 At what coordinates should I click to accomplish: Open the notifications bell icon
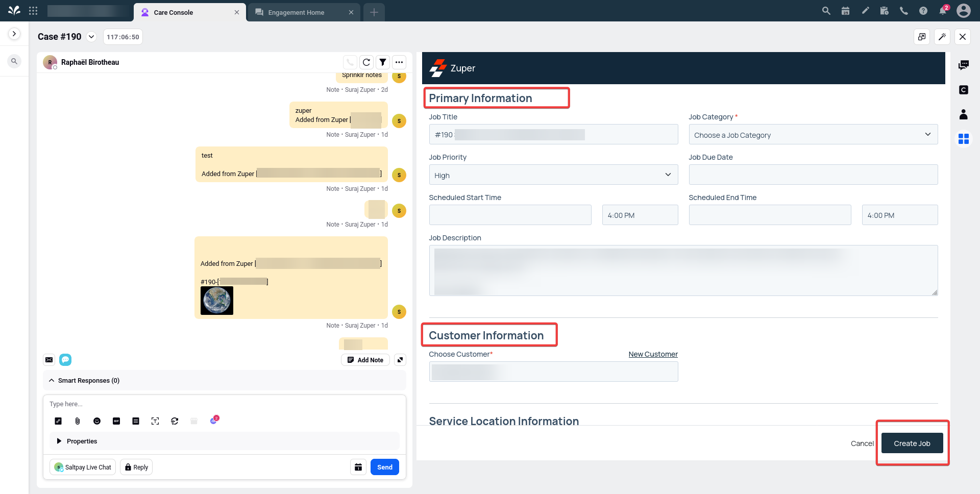[x=942, y=11]
